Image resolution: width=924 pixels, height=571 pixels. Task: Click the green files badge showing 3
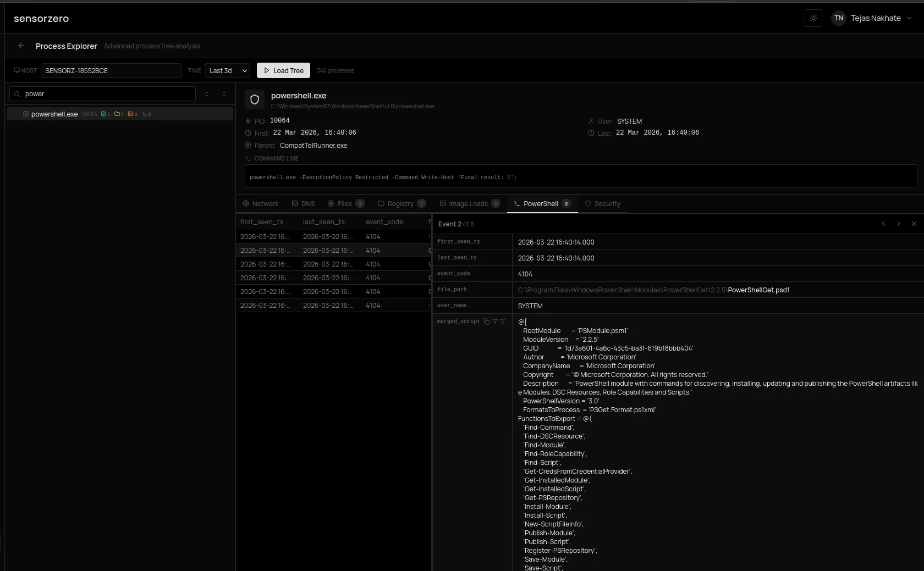pos(106,114)
